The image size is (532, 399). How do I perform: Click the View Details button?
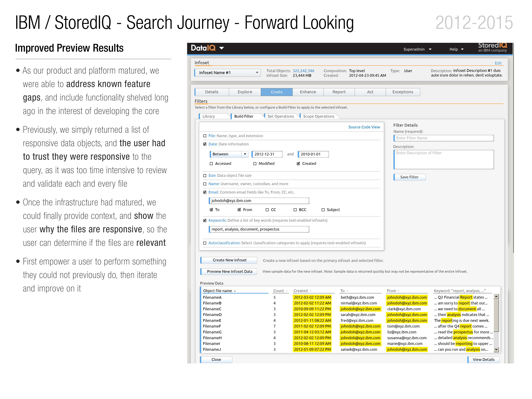[x=483, y=360]
